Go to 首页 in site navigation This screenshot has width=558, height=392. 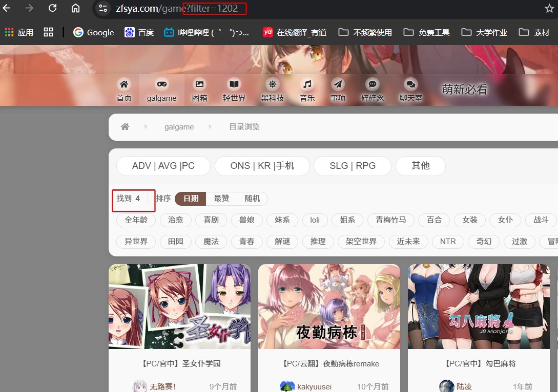tap(124, 90)
